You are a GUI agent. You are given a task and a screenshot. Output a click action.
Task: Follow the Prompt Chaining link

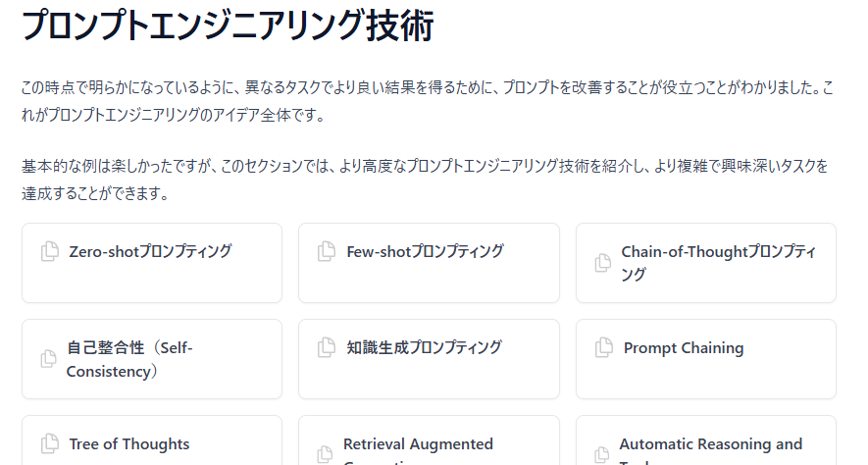coord(684,348)
